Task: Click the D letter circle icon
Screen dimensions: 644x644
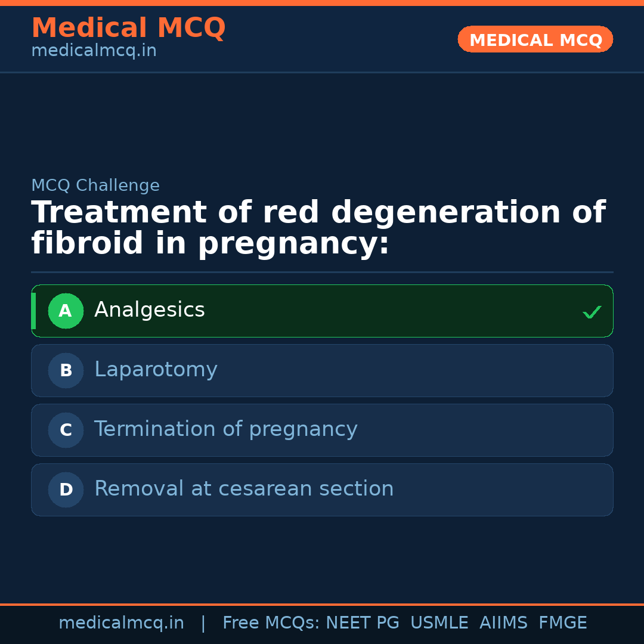Action: point(66,490)
